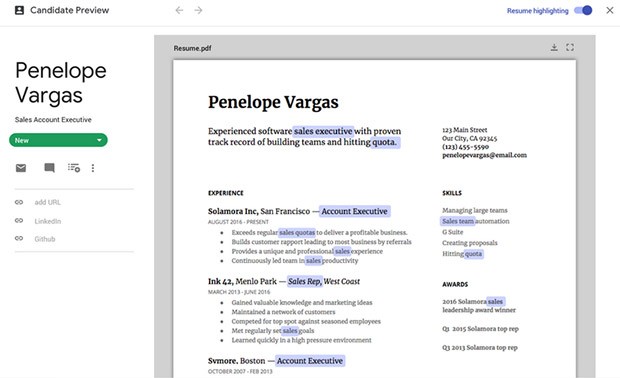Click the Resume highlighting label
This screenshot has height=378, width=620.
[537, 11]
